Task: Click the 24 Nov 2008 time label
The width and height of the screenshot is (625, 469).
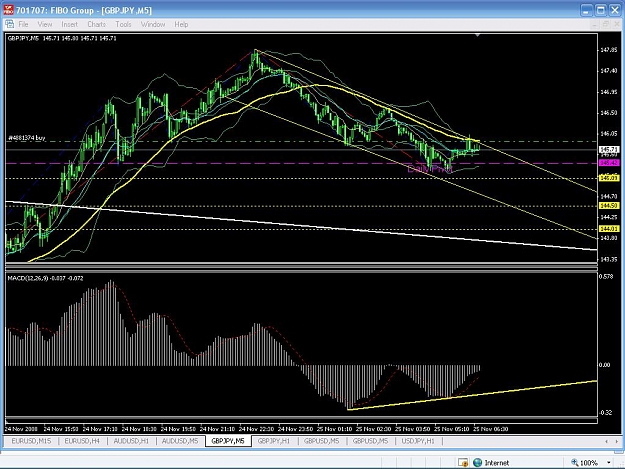Action: click(x=21, y=429)
